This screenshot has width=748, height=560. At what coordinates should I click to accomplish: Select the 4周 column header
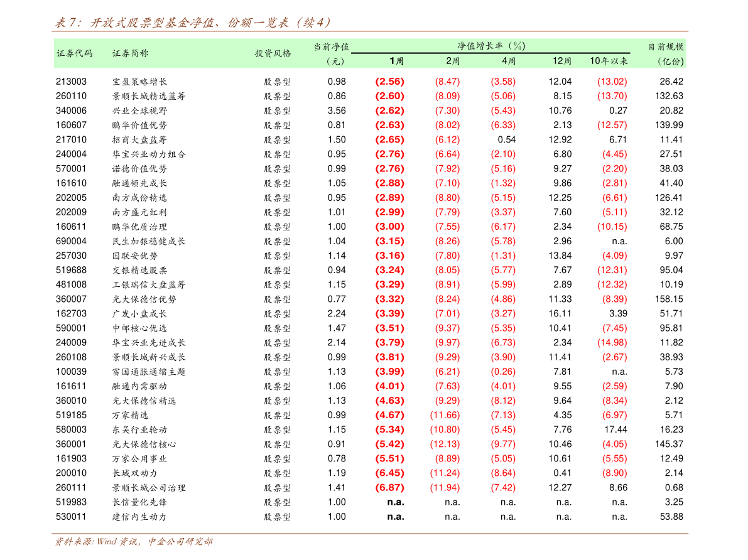[x=509, y=61]
